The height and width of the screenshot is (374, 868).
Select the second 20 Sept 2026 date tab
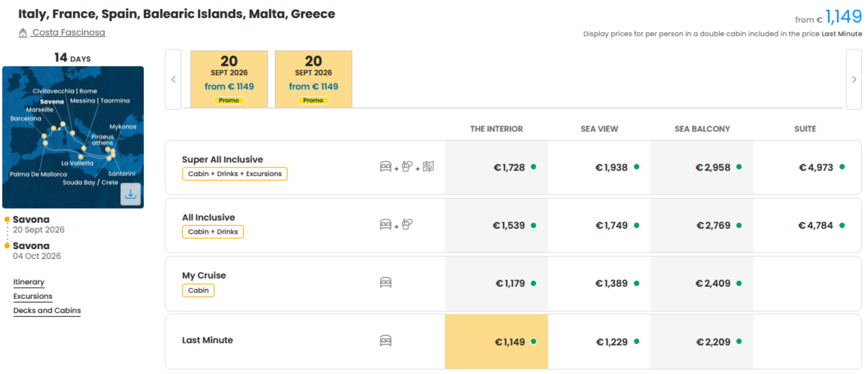[x=313, y=79]
